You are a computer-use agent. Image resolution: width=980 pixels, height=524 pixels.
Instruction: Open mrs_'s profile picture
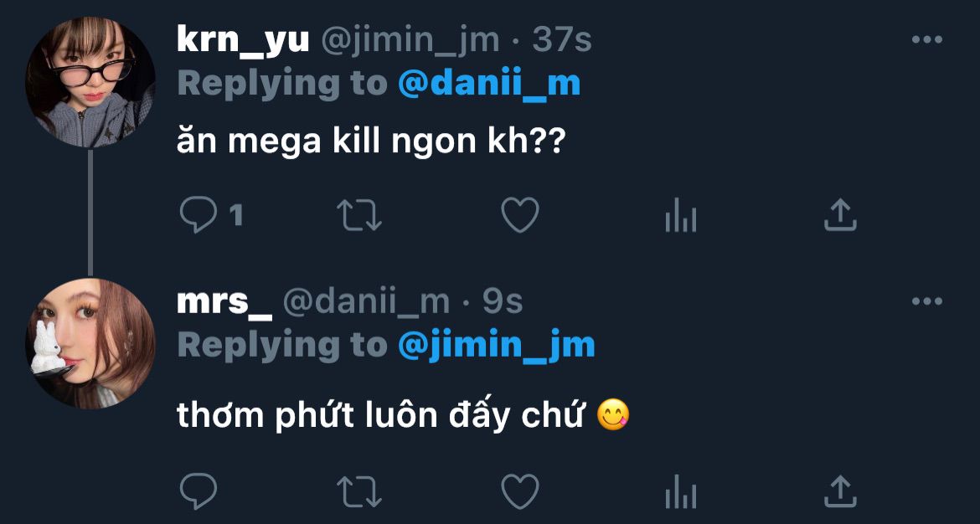[90, 343]
